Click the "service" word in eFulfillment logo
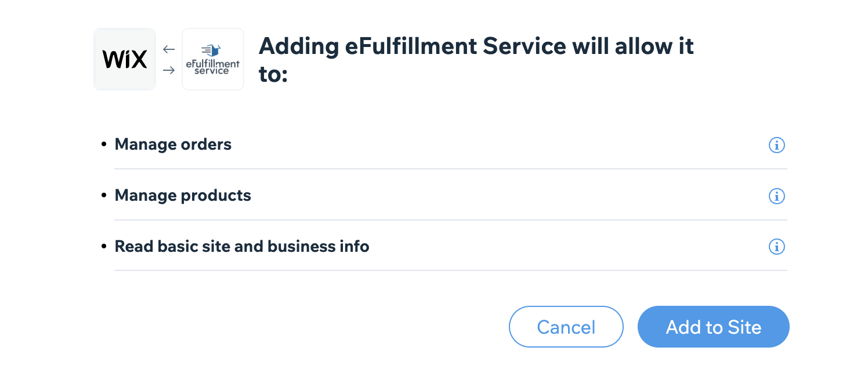Viewport: 868px width, 376px height. [212, 71]
